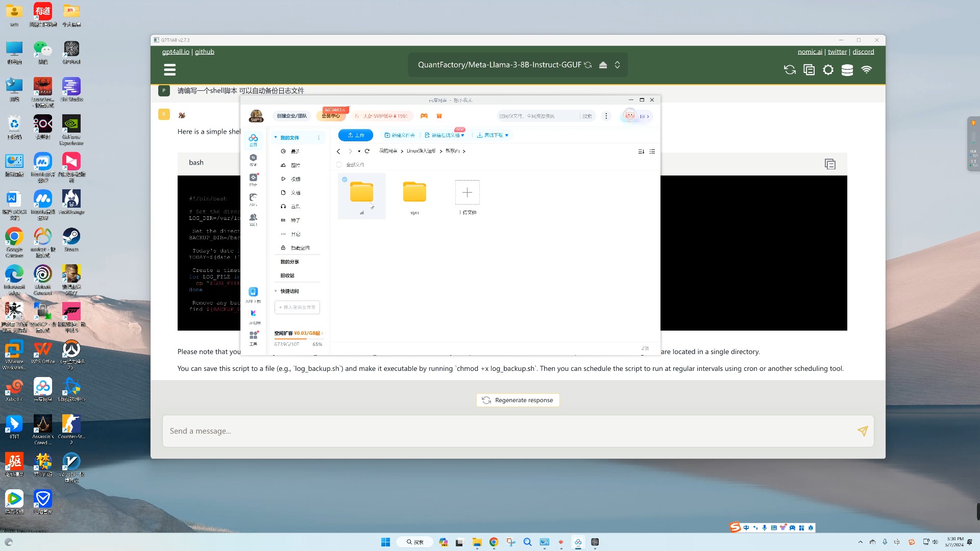The height and width of the screenshot is (551, 980).
Task: Open the Netdisk home sidebar icon
Action: click(253, 140)
